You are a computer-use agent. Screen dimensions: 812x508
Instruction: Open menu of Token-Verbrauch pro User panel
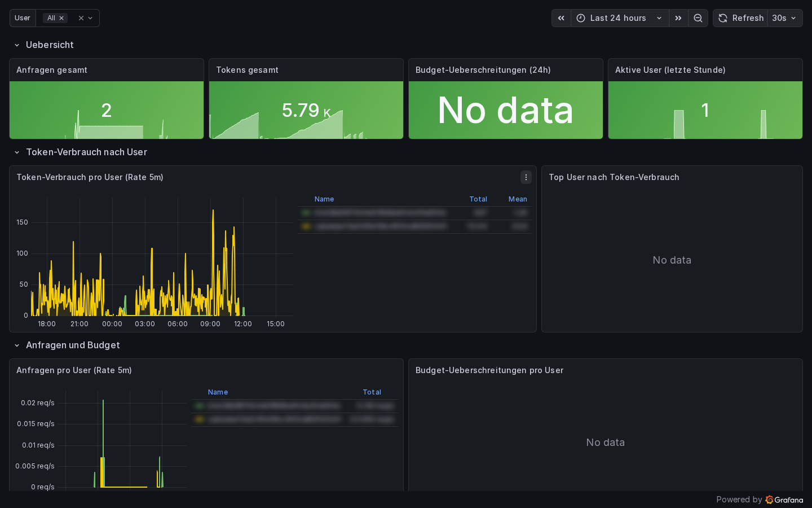click(526, 177)
